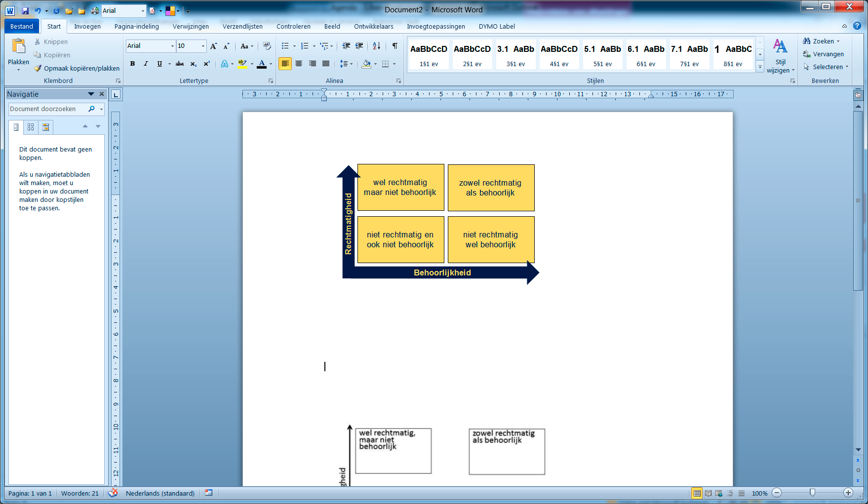Close the Navigatie pane
Screen dimensions: 868x504
click(x=102, y=94)
